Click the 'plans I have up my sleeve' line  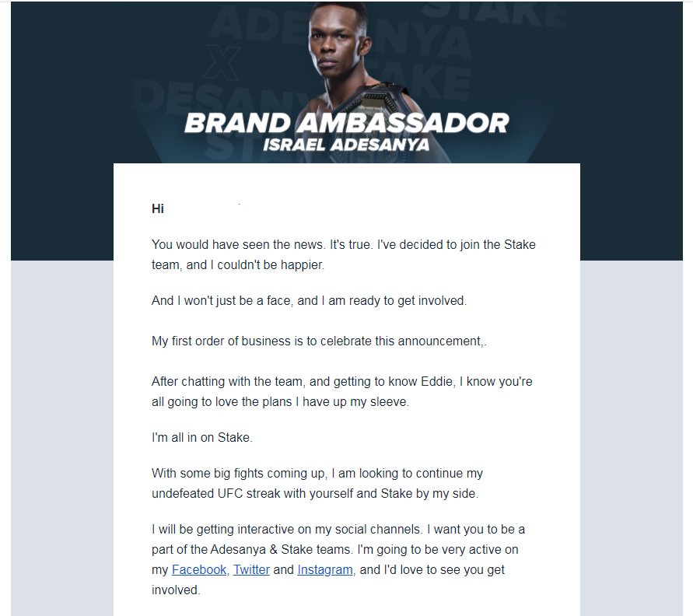(280, 401)
